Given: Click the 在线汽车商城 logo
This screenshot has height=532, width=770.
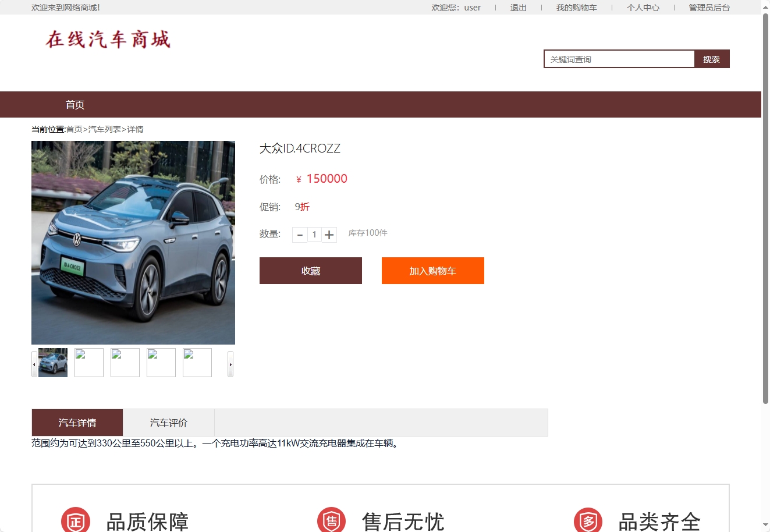Looking at the screenshot, I should (107, 40).
